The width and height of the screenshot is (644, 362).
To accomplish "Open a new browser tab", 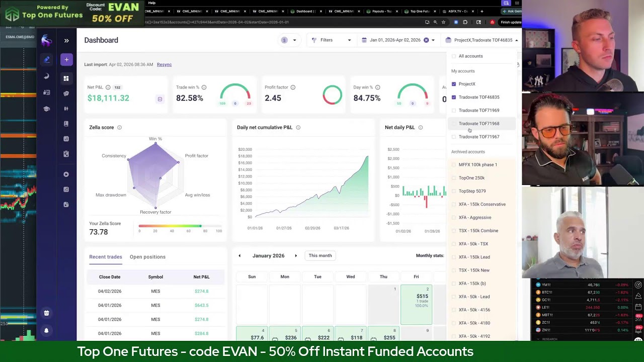I will pos(481,11).
